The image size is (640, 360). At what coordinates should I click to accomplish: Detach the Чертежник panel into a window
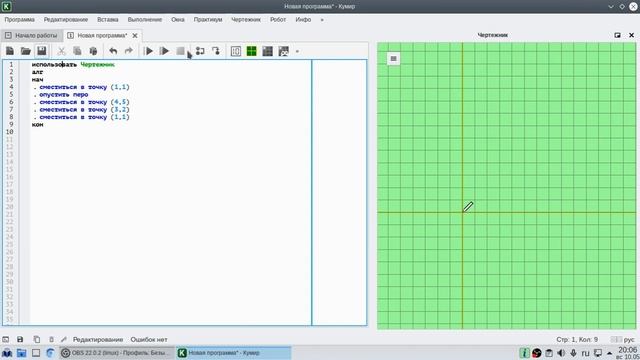(x=618, y=35)
